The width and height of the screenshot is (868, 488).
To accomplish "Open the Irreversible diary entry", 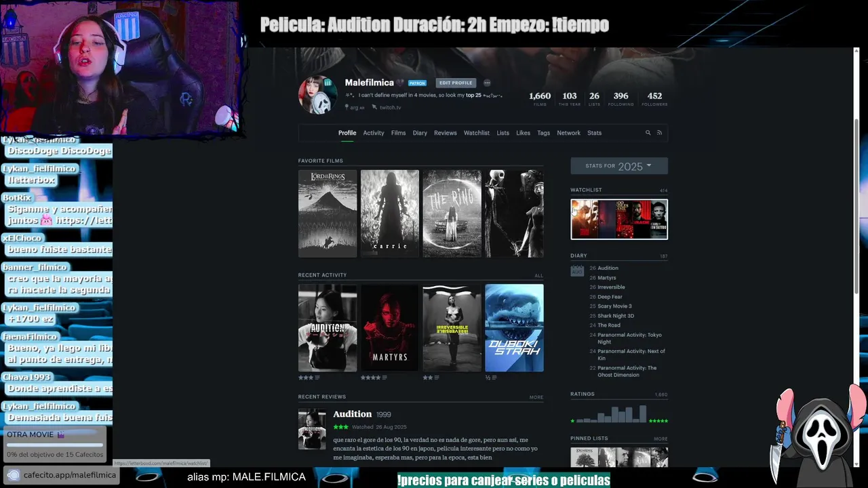I will (x=611, y=287).
